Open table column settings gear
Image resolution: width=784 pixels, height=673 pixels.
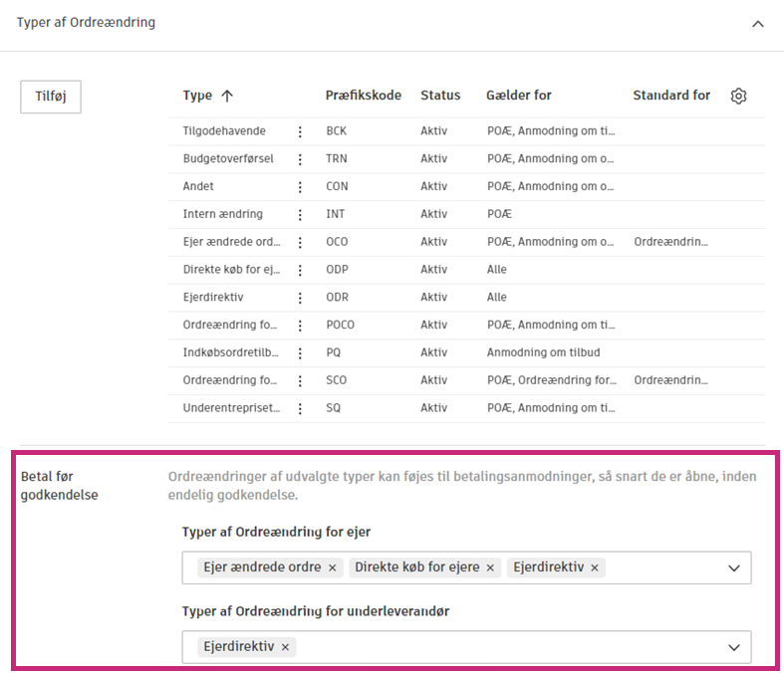point(738,96)
